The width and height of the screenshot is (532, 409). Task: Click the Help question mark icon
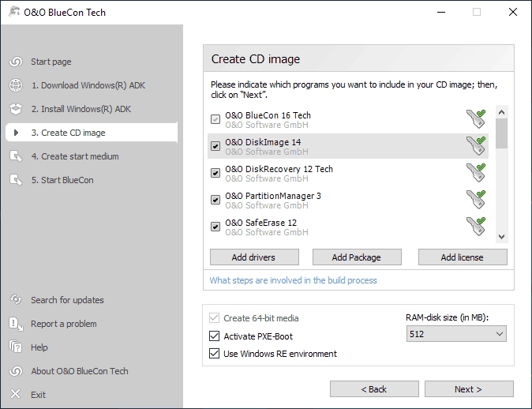coord(16,347)
